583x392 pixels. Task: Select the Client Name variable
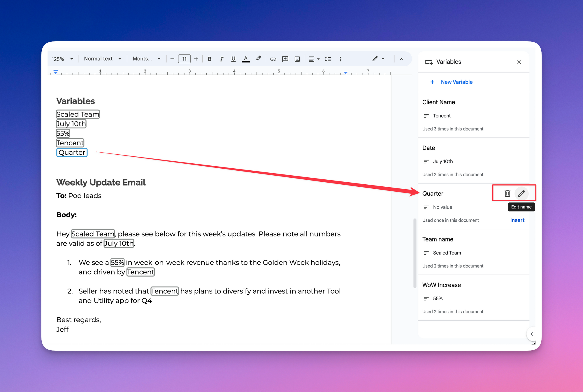438,102
